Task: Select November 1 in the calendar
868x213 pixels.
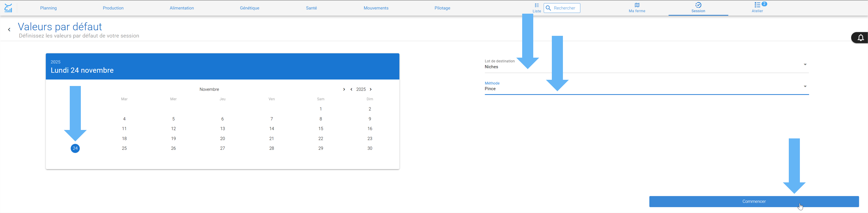Action: pyautogui.click(x=321, y=109)
